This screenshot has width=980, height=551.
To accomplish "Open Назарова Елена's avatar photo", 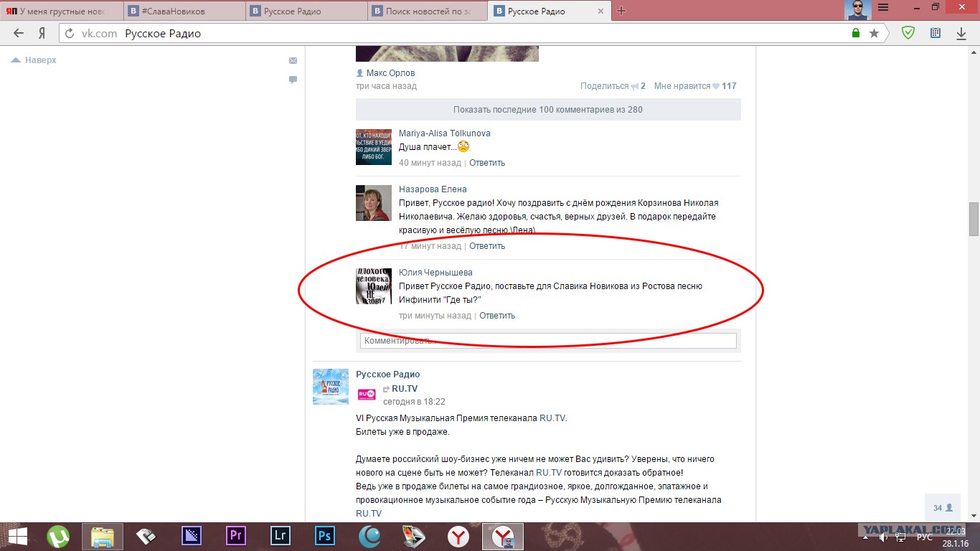I will click(x=374, y=203).
